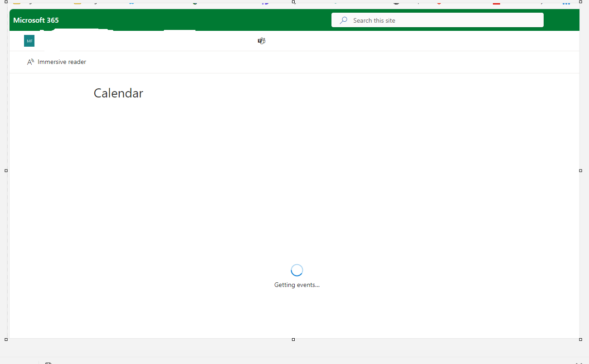
Task: Launch the Immersive reader
Action: (57, 62)
